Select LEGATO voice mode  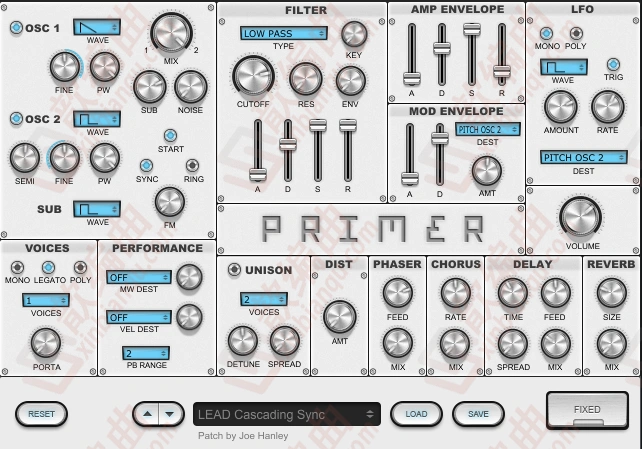pyautogui.click(x=48, y=268)
